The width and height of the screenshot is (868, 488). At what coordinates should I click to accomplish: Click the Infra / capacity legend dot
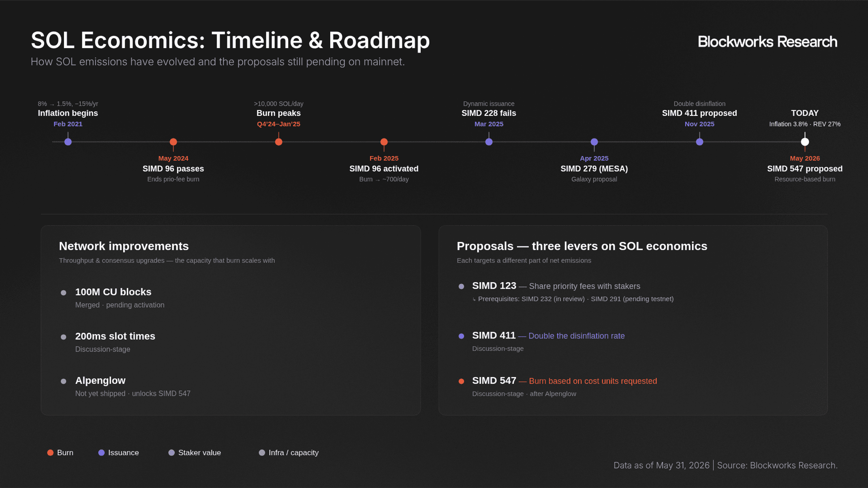point(262,453)
